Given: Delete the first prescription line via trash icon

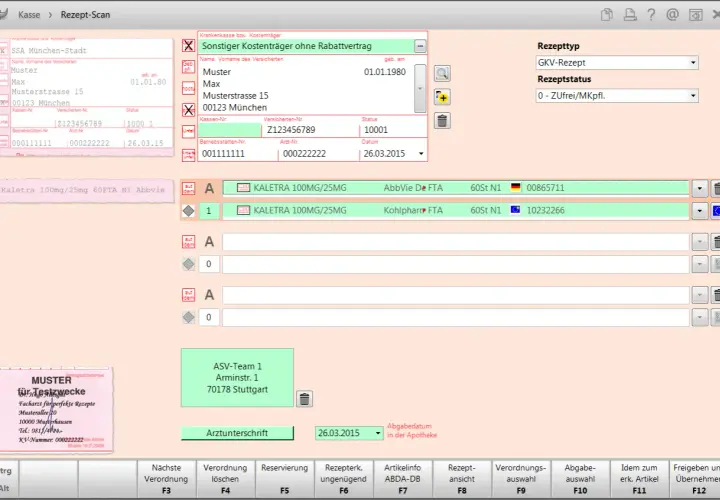Looking at the screenshot, I should 716,188.
